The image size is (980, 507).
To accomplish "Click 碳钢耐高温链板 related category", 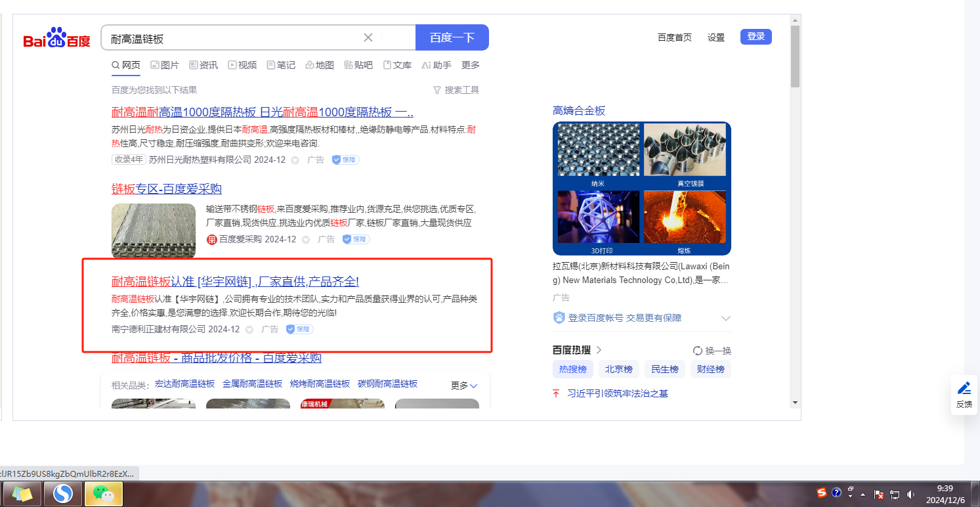I will [388, 384].
